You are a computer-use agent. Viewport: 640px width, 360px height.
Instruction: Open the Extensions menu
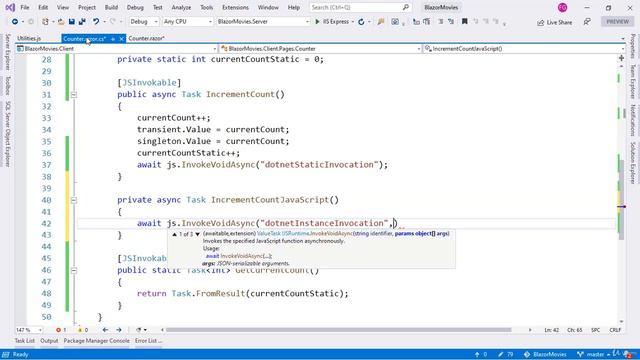(235, 7)
